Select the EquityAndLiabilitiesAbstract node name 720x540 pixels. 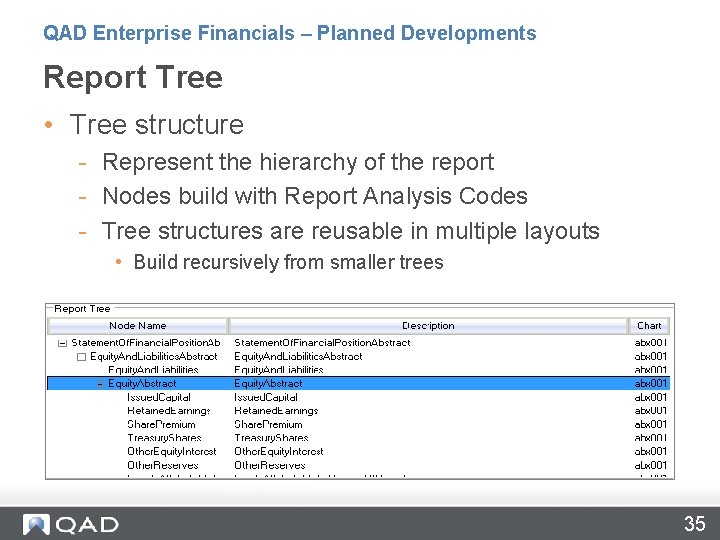point(153,356)
